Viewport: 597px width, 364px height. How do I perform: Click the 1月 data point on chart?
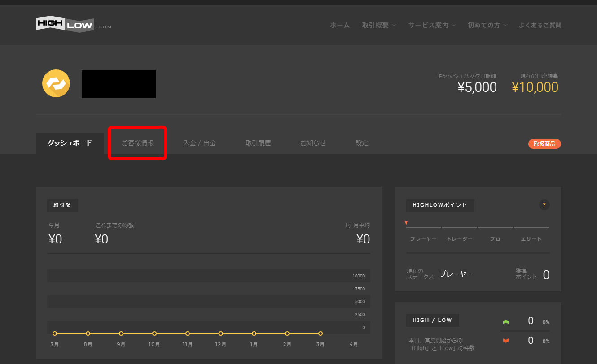(254, 334)
